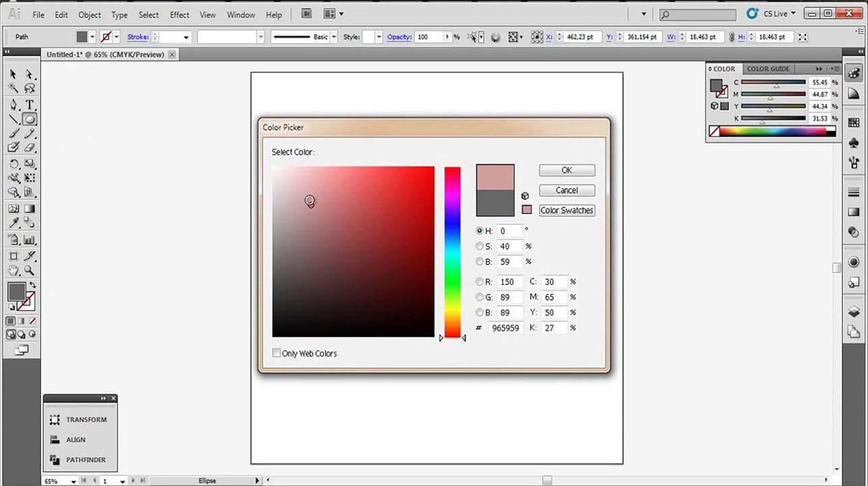Open the Object menu
868x486 pixels.
(x=89, y=14)
